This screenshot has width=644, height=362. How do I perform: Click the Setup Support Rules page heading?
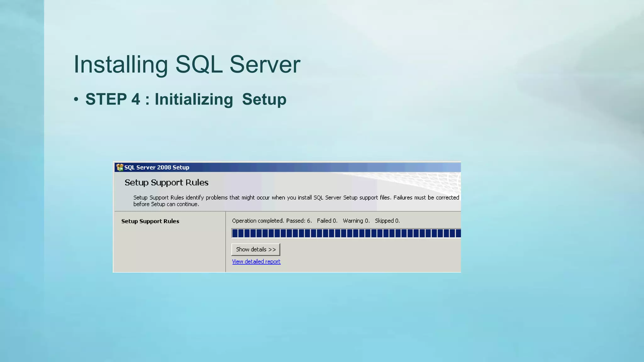tap(166, 183)
